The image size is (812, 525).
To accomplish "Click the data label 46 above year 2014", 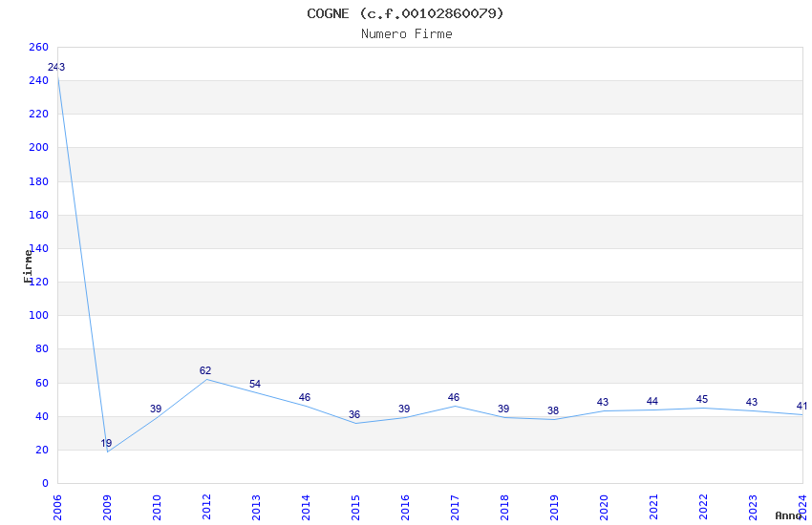I will 305,397.
